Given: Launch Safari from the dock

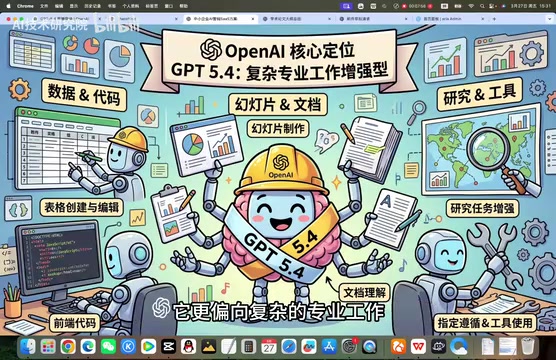Looking at the screenshot, I should [x=289, y=346].
